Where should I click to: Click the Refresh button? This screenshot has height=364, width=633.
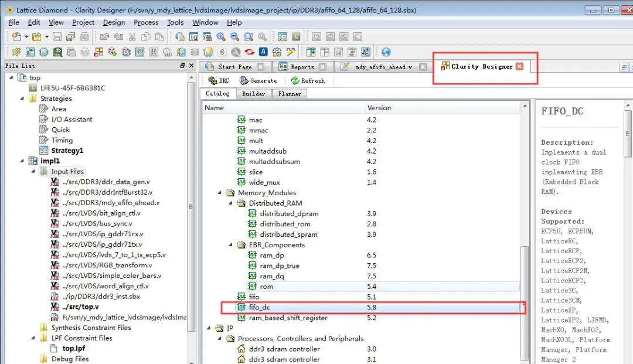tap(307, 81)
